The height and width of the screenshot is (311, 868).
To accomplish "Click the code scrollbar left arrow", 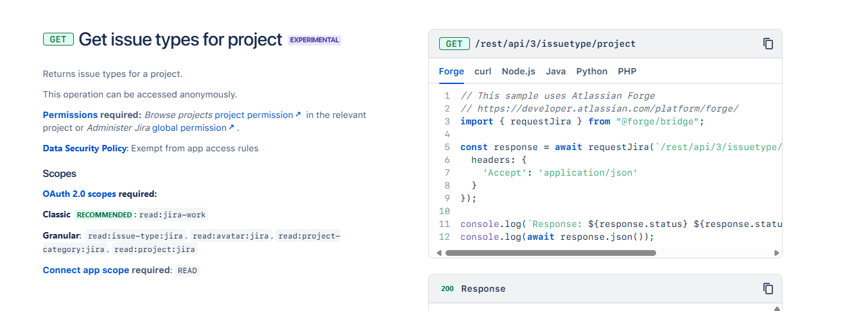I will point(439,253).
